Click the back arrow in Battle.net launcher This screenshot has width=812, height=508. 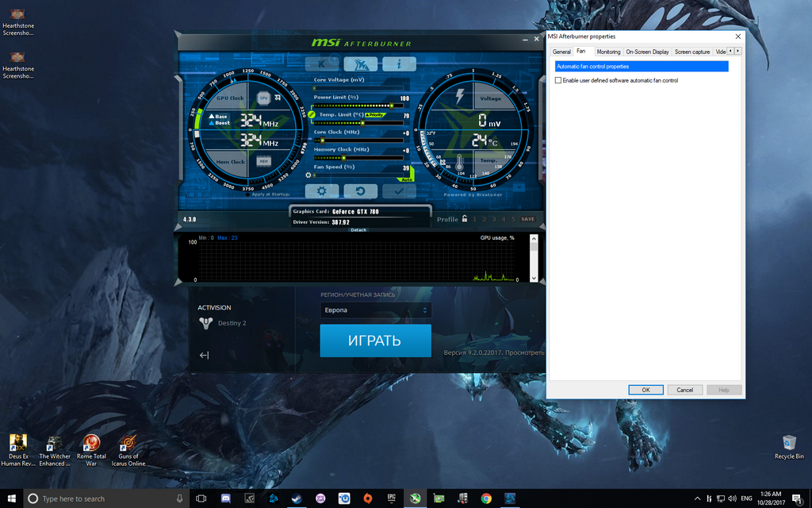click(x=204, y=355)
